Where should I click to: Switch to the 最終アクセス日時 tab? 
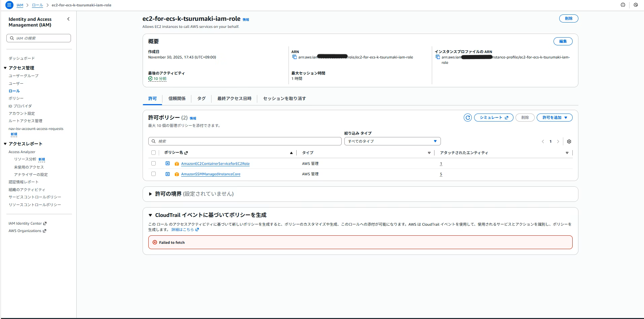coord(234,99)
